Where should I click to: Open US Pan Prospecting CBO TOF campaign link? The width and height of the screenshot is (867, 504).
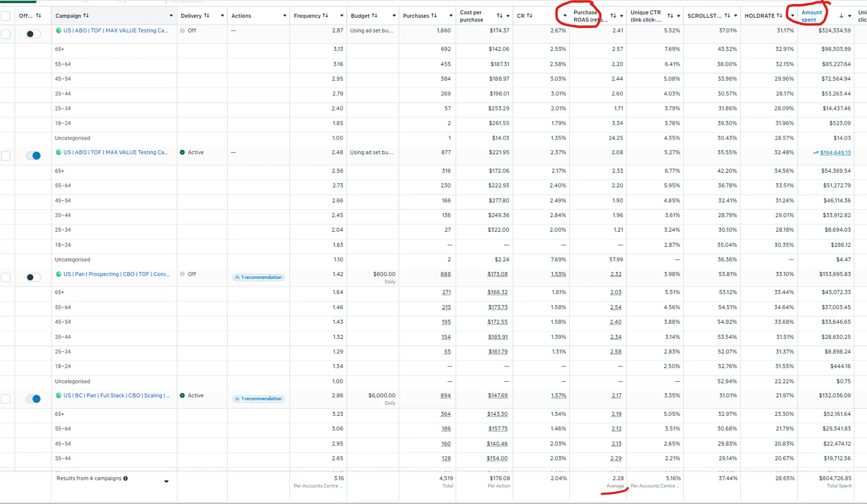pyautogui.click(x=117, y=274)
